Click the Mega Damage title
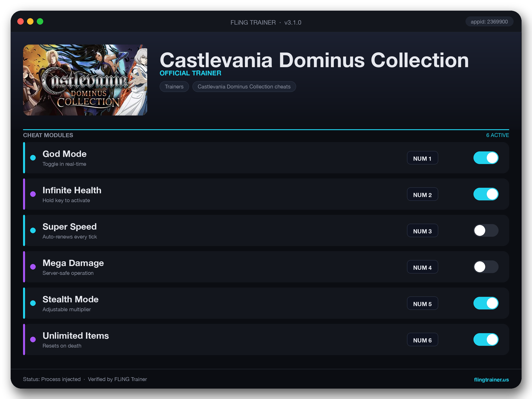This screenshot has height=399, width=532. coord(73,263)
